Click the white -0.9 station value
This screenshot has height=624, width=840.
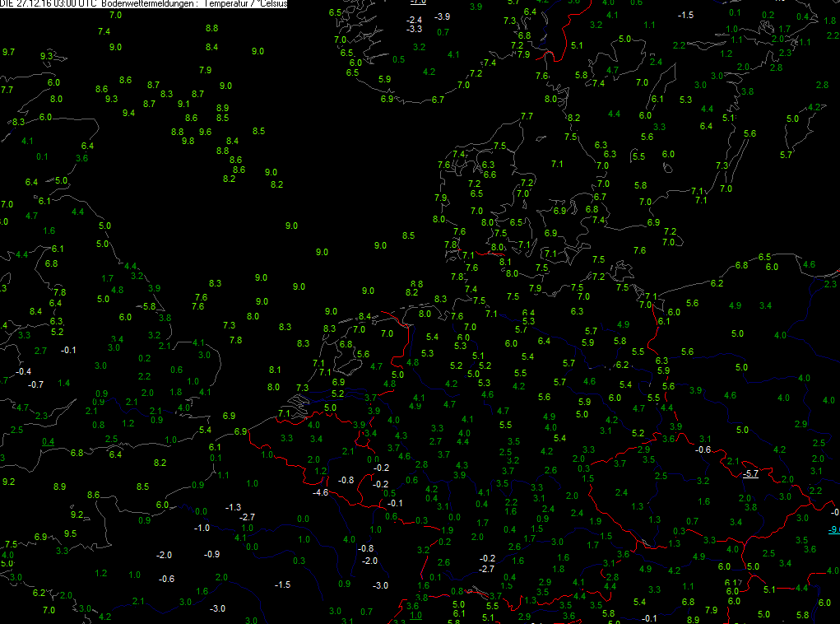[211, 554]
